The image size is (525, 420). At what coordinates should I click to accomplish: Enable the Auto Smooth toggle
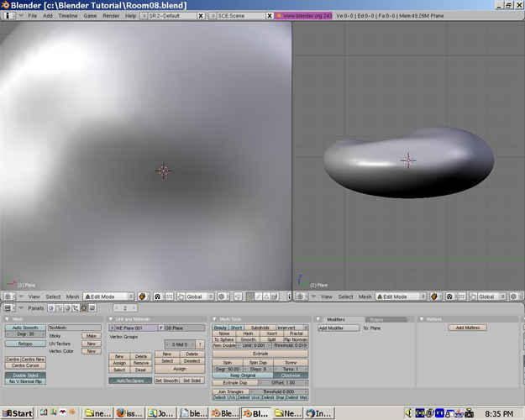[25, 328]
